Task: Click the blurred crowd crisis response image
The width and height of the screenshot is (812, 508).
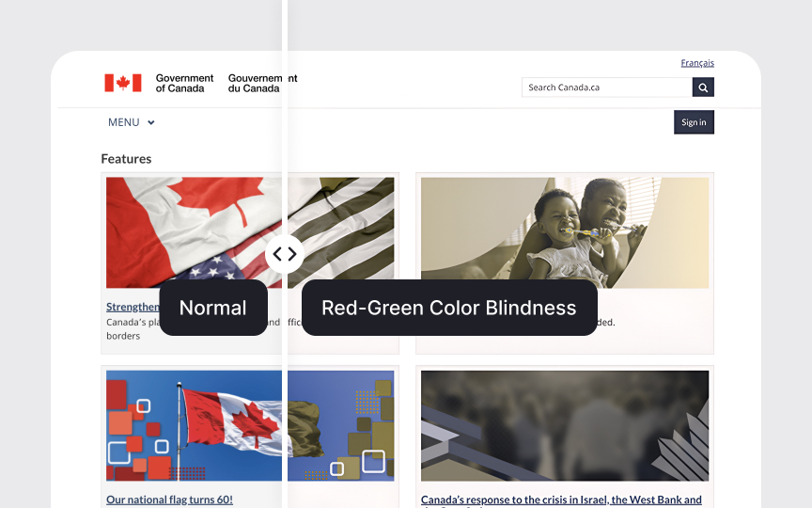Action: [564, 425]
